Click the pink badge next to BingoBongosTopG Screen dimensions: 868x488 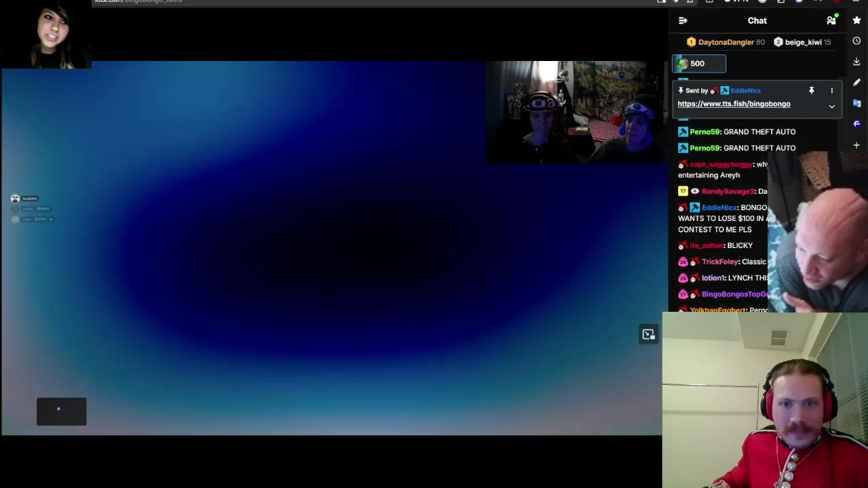pos(683,294)
